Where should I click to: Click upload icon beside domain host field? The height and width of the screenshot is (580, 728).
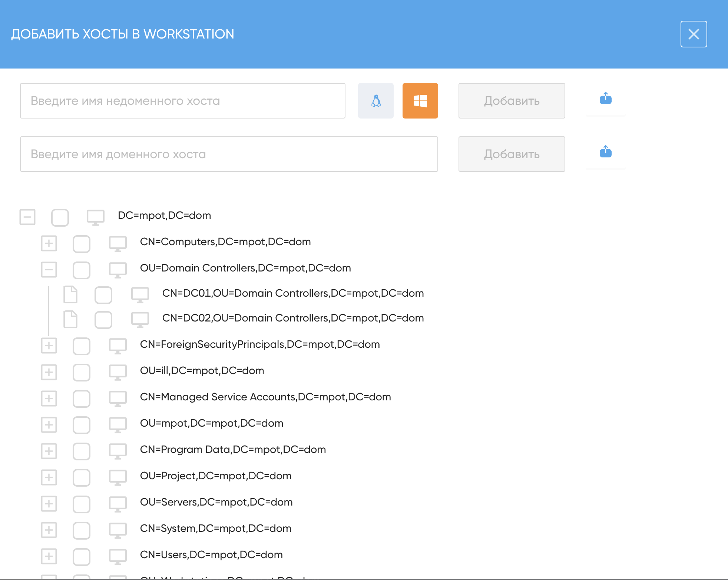tap(605, 152)
